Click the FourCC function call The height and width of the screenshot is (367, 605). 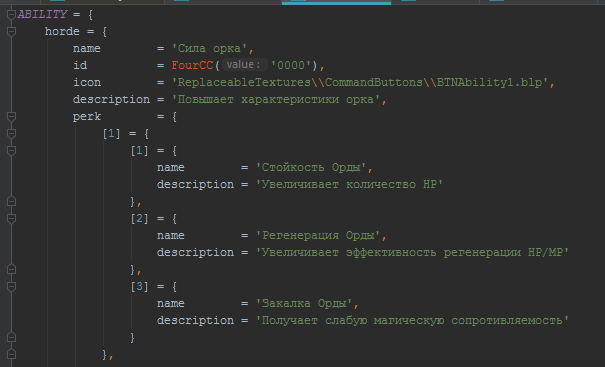192,66
